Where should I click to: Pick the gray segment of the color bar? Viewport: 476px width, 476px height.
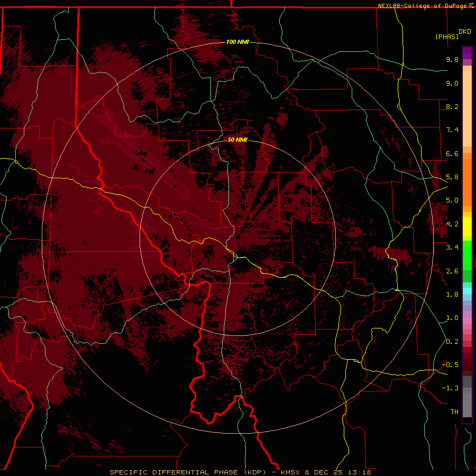pos(467,402)
